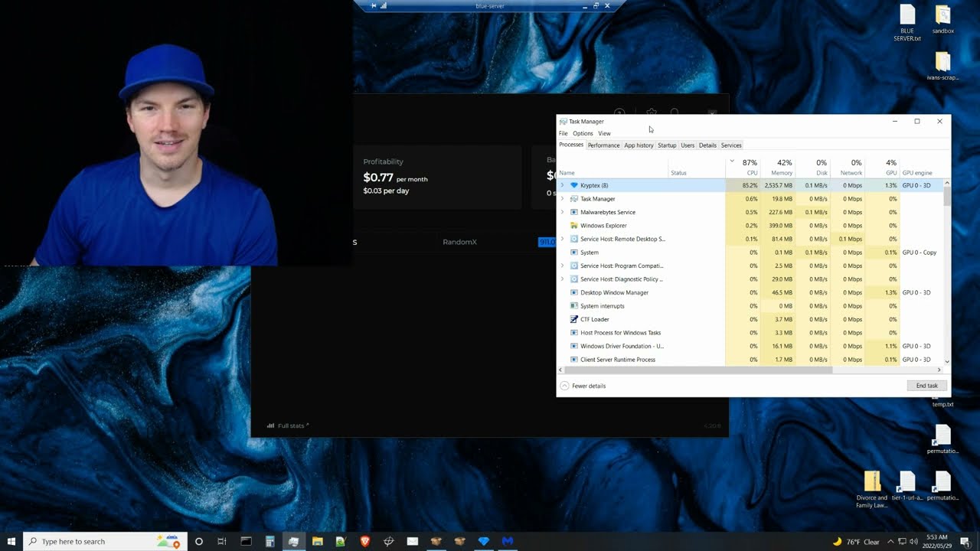The height and width of the screenshot is (551, 980).
Task: Click the Windows Explorer process icon
Action: click(574, 226)
